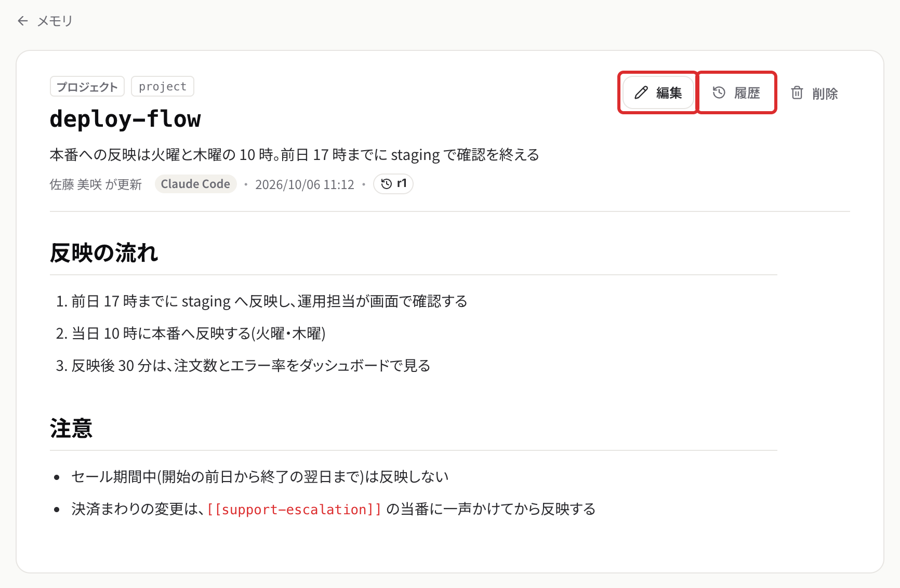Follow the [[support-escalation]] link
The width and height of the screenshot is (900, 588).
point(294,510)
